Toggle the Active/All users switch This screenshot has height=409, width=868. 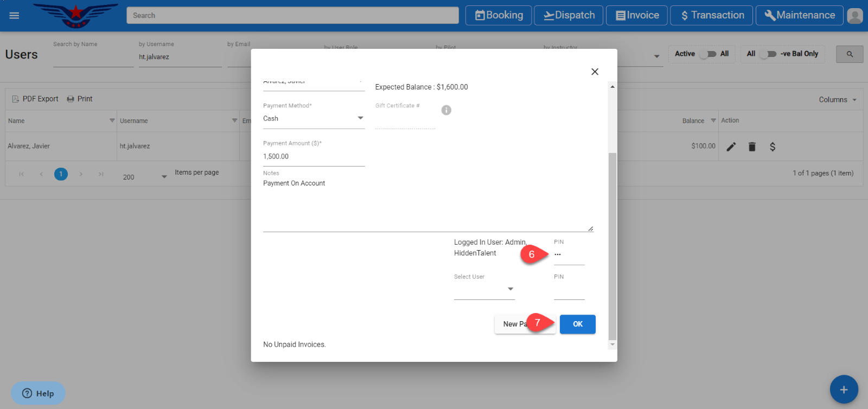click(707, 54)
